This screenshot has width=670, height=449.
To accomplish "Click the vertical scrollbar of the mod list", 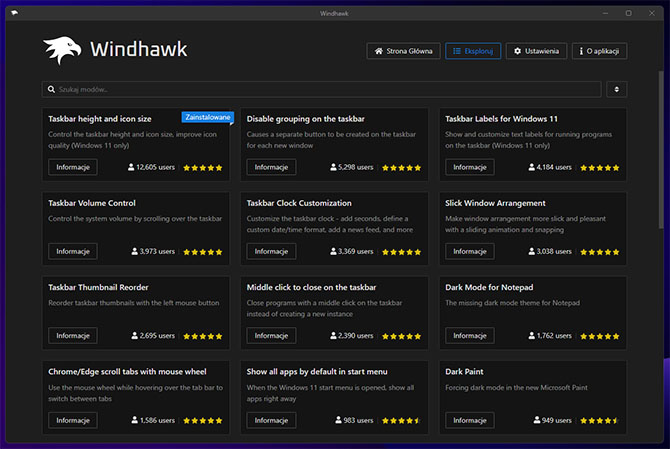I will pyautogui.click(x=661, y=150).
